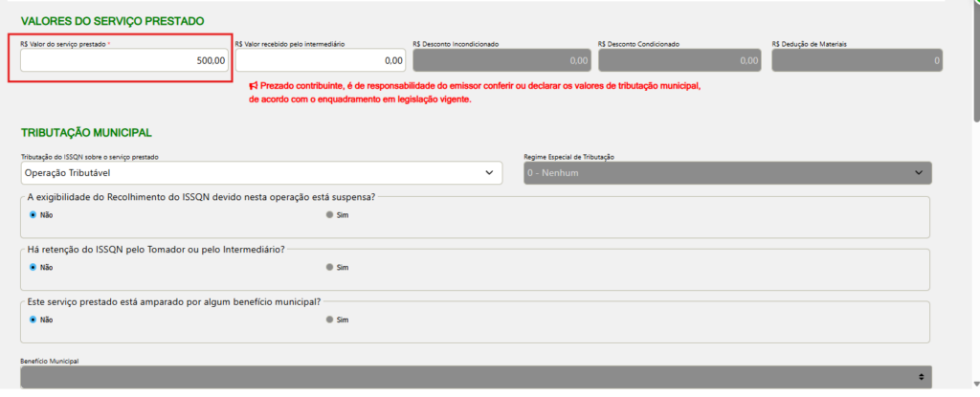Select Sim for benefício municipal question

click(330, 320)
